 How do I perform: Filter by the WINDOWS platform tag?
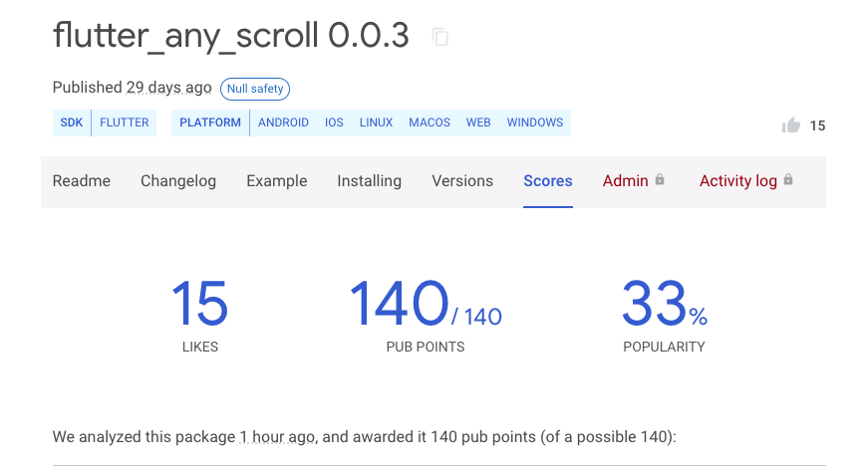coord(535,122)
